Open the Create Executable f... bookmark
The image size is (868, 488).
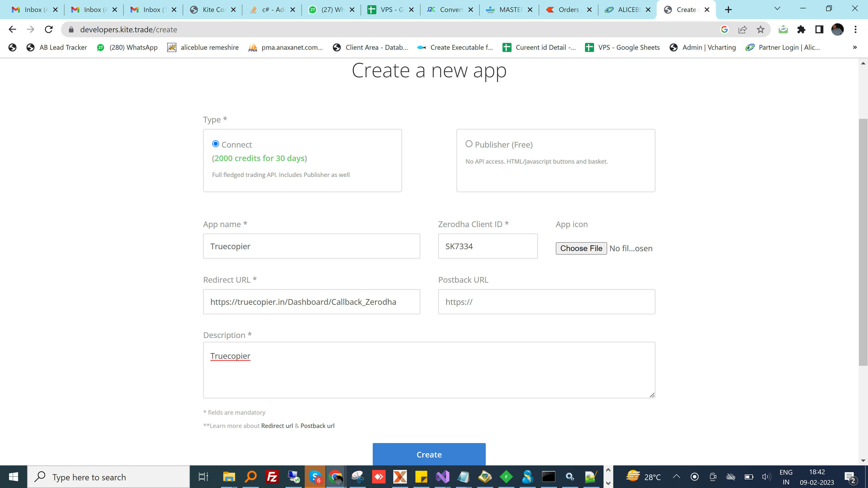(x=455, y=47)
